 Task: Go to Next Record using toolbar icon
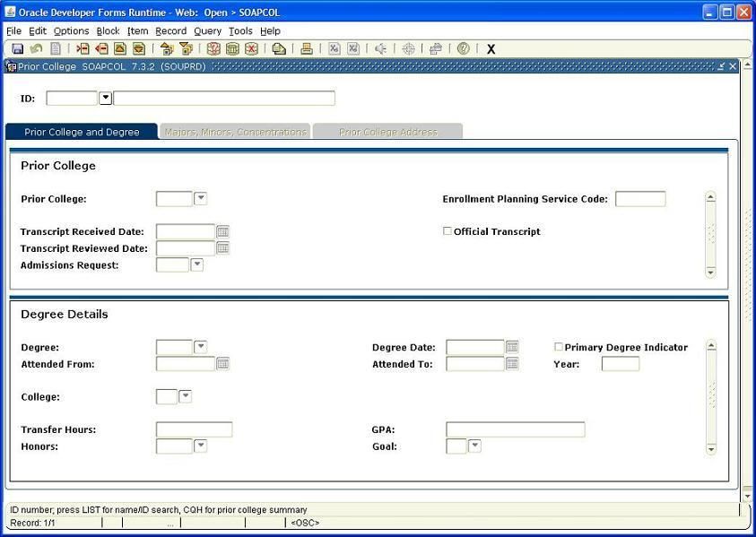coord(139,48)
